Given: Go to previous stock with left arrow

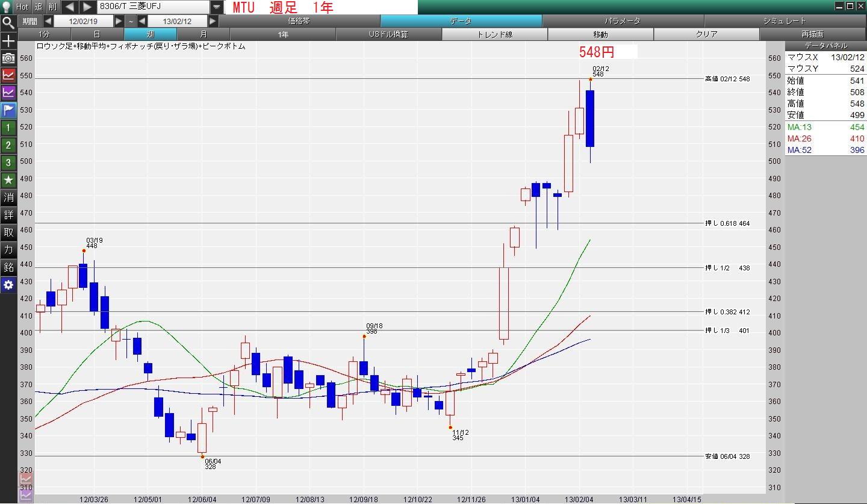Looking at the screenshot, I should pos(70,7).
